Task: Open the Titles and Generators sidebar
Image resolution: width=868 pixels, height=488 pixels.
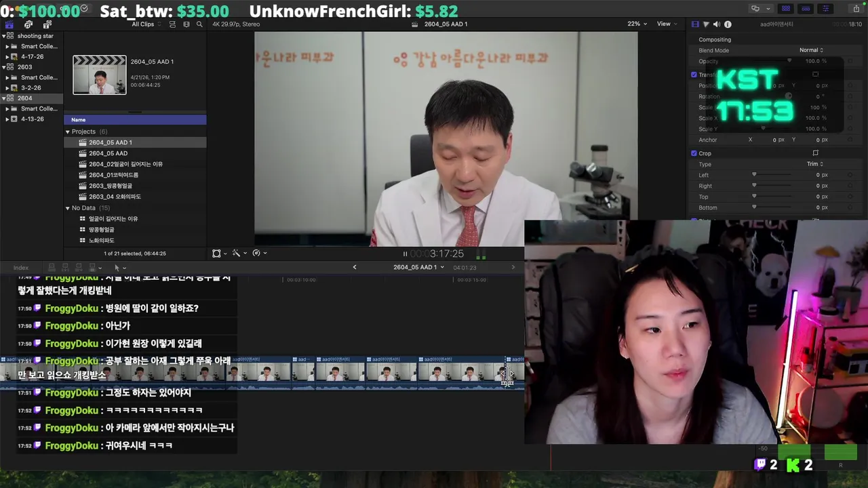Action: tap(47, 24)
